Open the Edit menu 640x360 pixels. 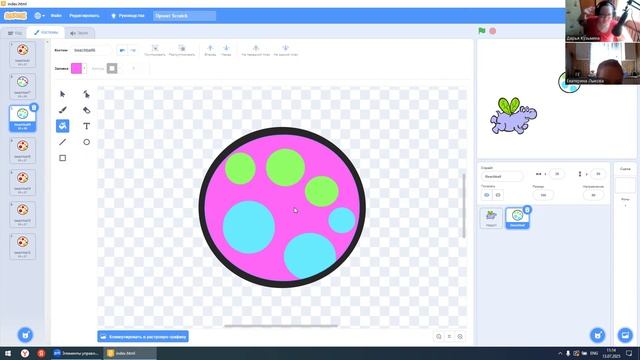tap(84, 16)
